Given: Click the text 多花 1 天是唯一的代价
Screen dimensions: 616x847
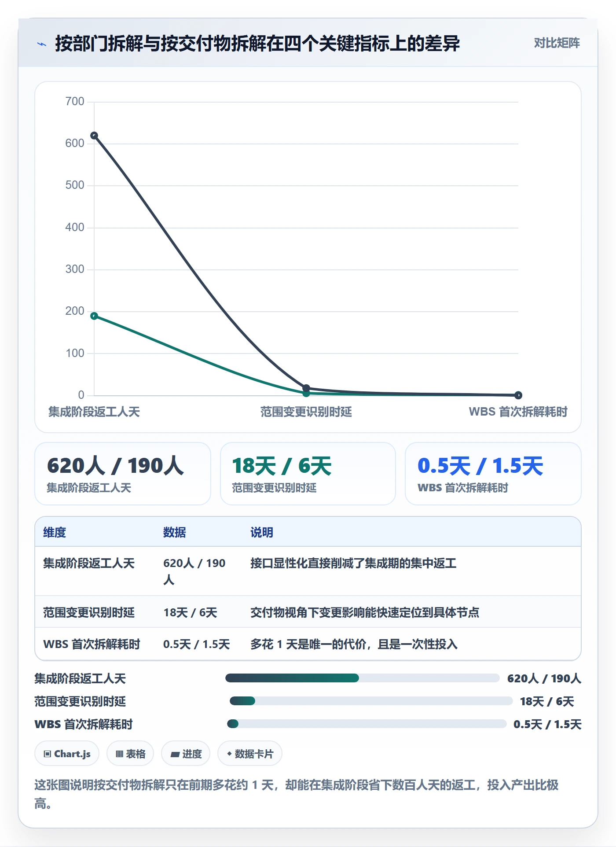Looking at the screenshot, I should (x=308, y=644).
